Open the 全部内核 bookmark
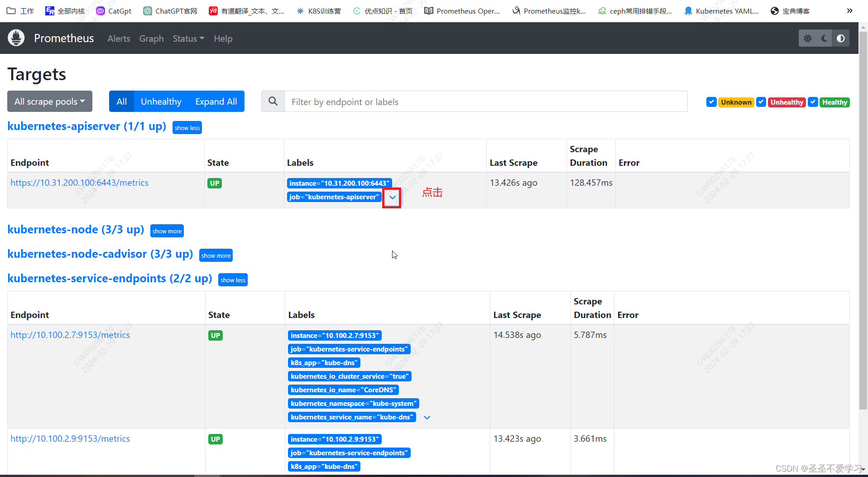Screen dimensions: 868x477 point(65,11)
